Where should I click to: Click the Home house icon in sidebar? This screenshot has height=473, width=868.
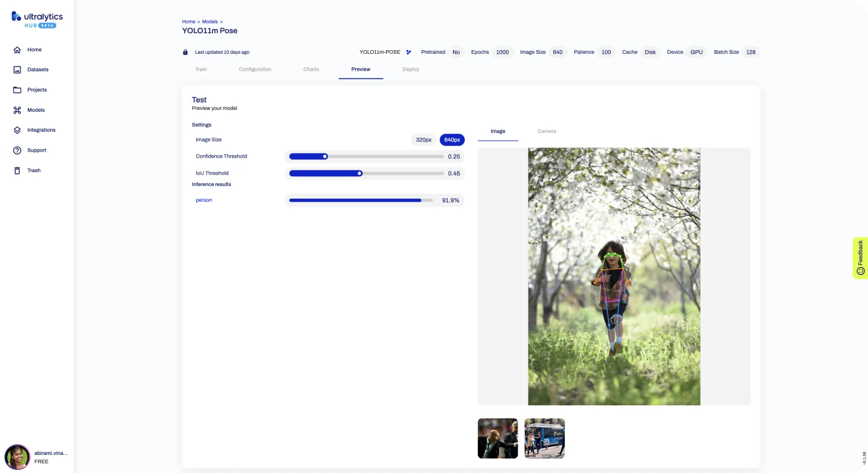[18, 50]
